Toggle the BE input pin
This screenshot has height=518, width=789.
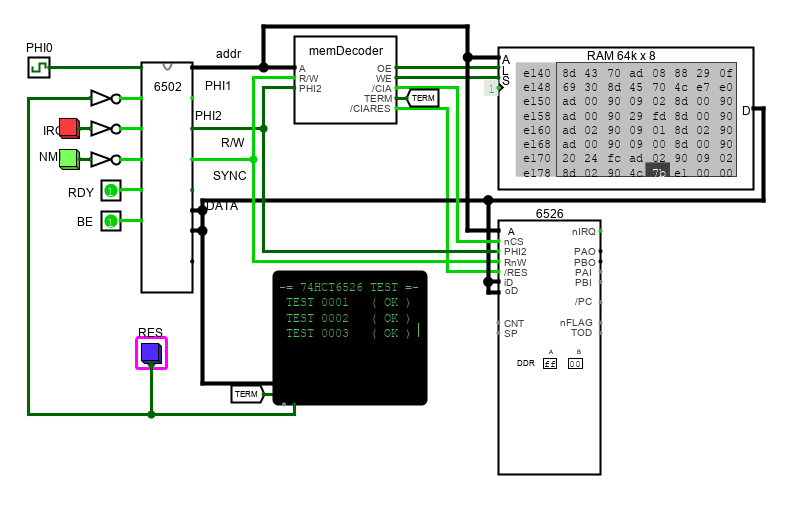point(111,221)
